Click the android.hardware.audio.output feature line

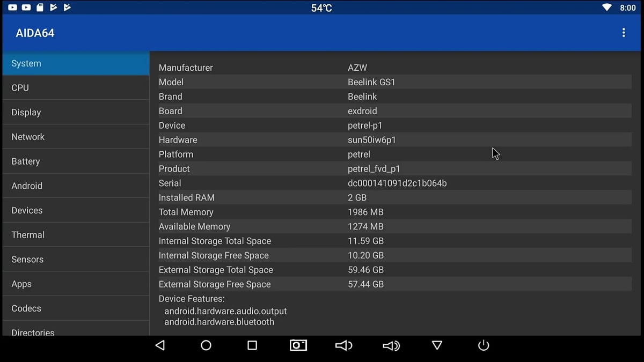click(225, 311)
